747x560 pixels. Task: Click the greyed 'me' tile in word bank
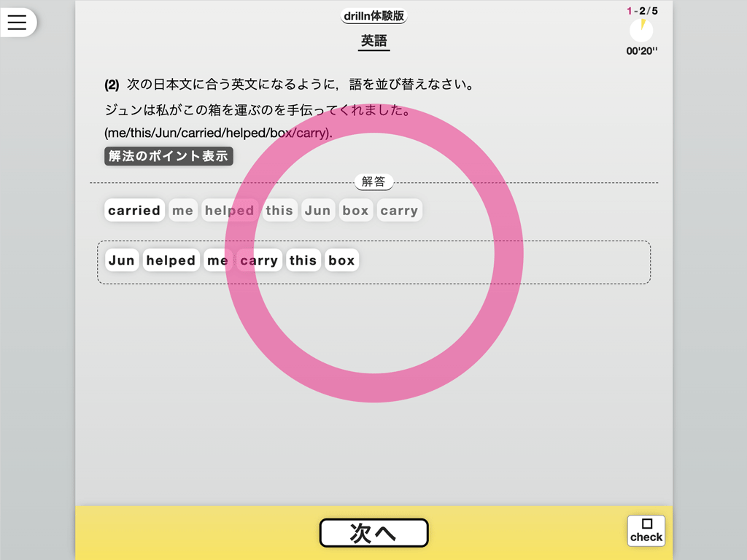[182, 211]
